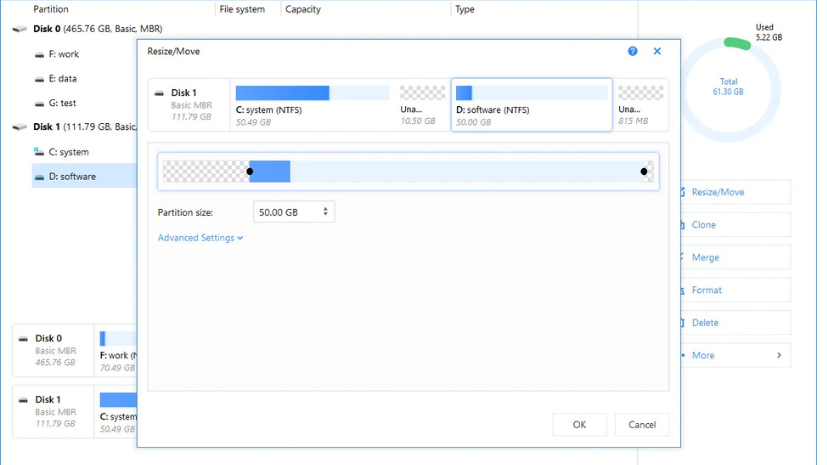
Task: Click the C: system Windows drive icon
Action: pyautogui.click(x=41, y=152)
